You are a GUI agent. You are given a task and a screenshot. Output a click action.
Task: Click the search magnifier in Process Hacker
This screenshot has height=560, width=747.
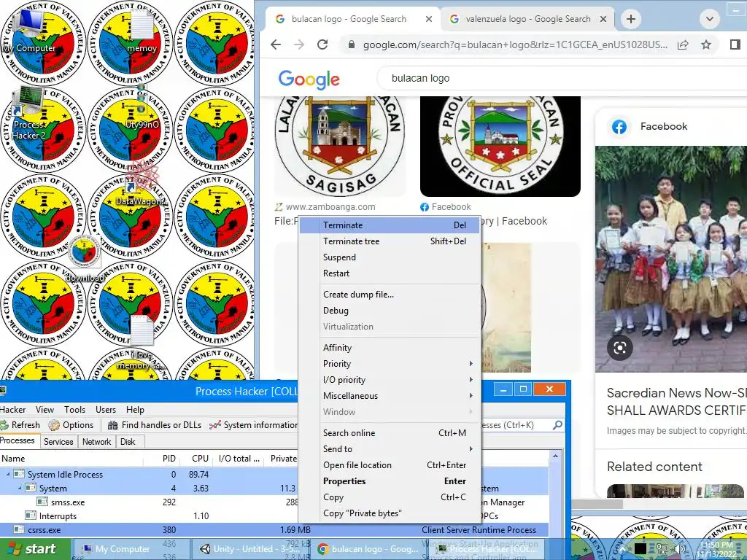click(557, 425)
